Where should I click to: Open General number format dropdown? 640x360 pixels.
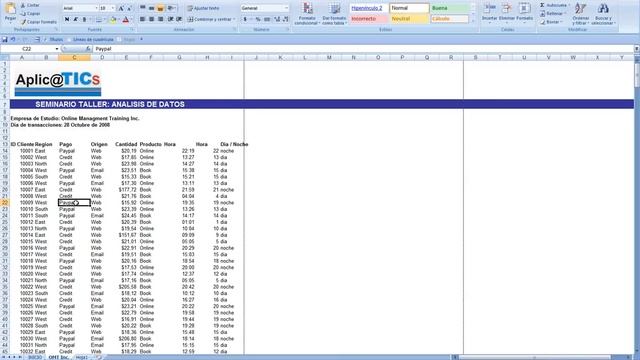(286, 8)
